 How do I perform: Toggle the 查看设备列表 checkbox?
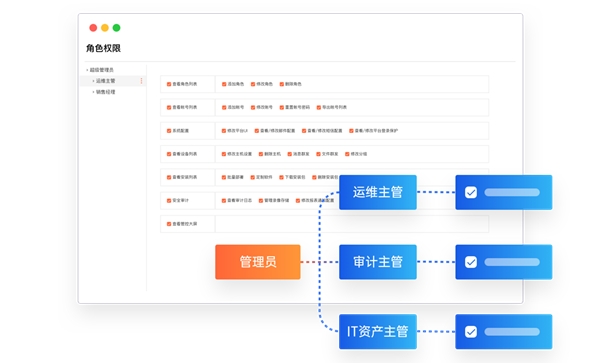click(169, 154)
